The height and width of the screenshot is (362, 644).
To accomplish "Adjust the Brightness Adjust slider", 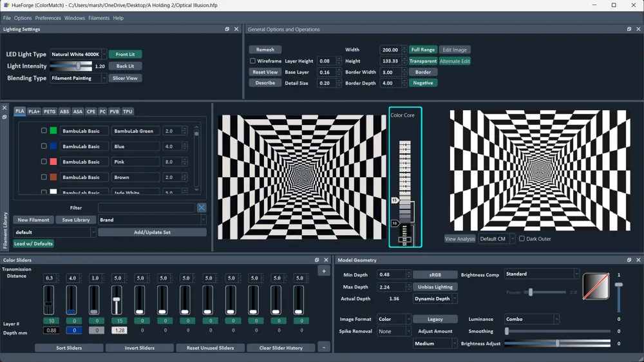I will coord(557,343).
